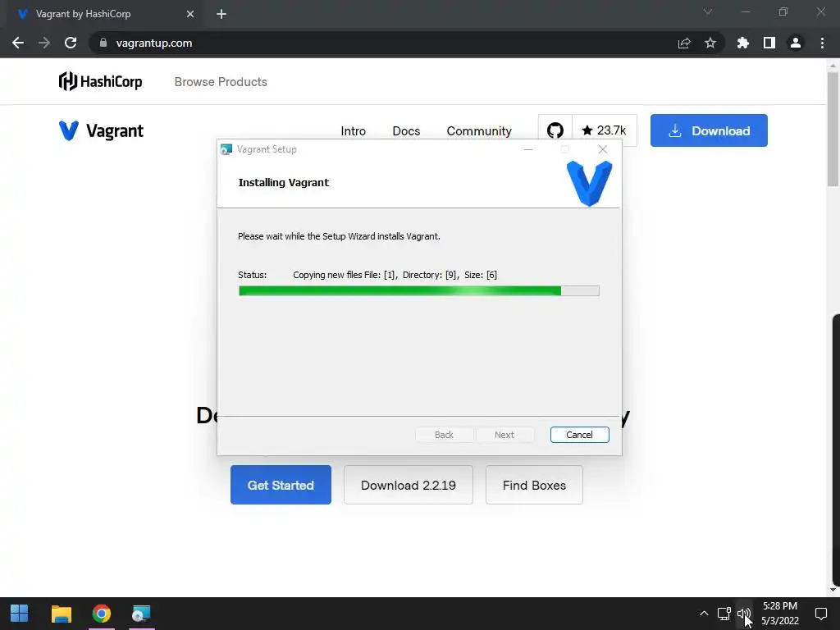Toggle the Chrome side panel icon

(769, 43)
